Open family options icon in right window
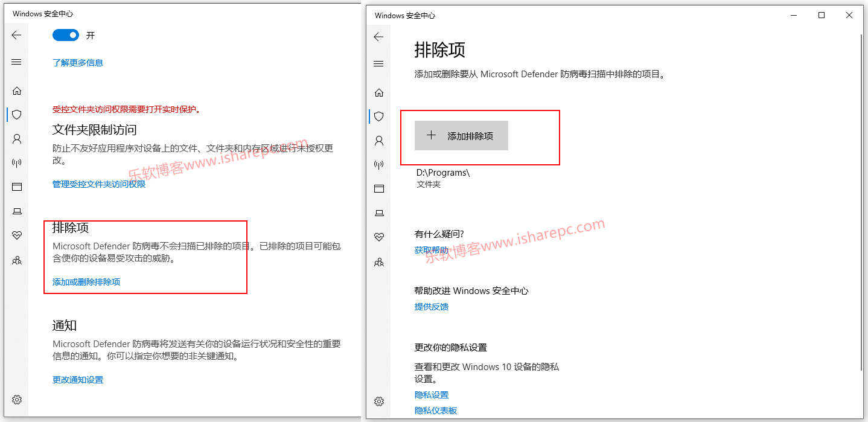 [x=379, y=263]
